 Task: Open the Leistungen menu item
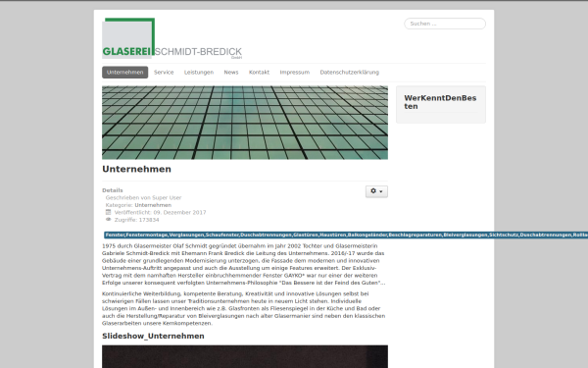[199, 73]
